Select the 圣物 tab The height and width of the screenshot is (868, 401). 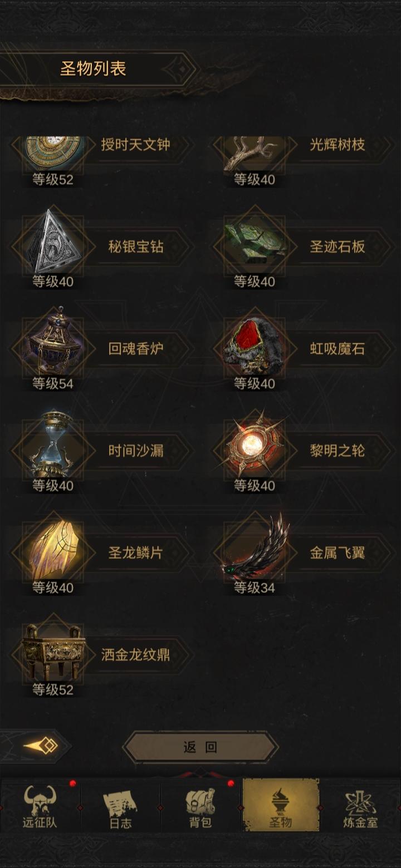[281, 807]
